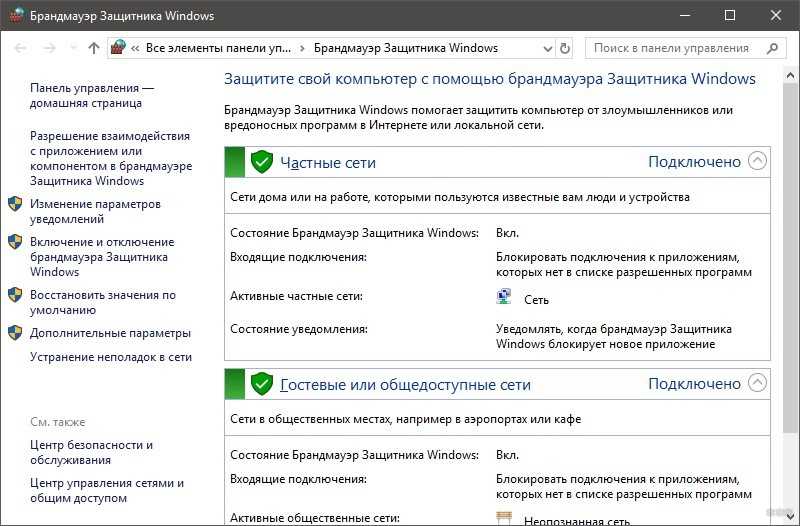
Task: Click 'Активные частные сети:' label
Action: pos(296,296)
